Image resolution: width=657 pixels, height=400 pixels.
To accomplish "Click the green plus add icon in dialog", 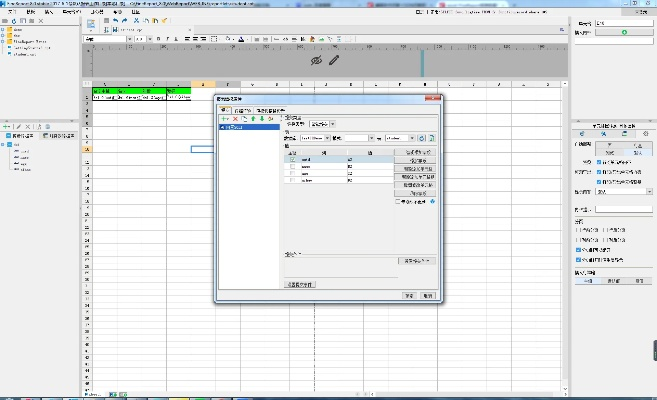I will click(x=224, y=119).
